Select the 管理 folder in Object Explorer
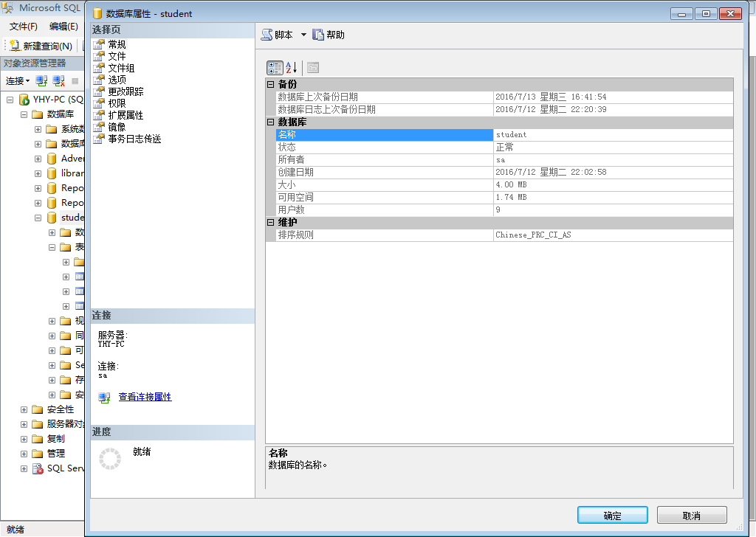756x537 pixels. pos(56,454)
